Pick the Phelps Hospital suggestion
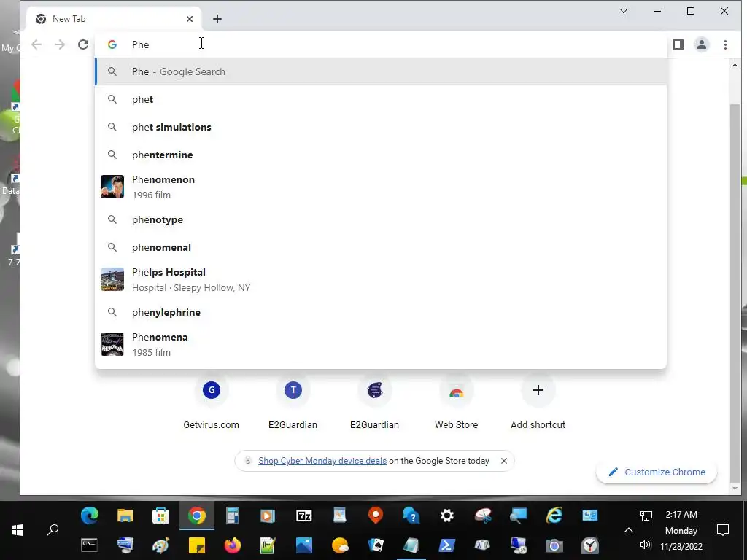Image resolution: width=747 pixels, height=560 pixels. coord(381,279)
